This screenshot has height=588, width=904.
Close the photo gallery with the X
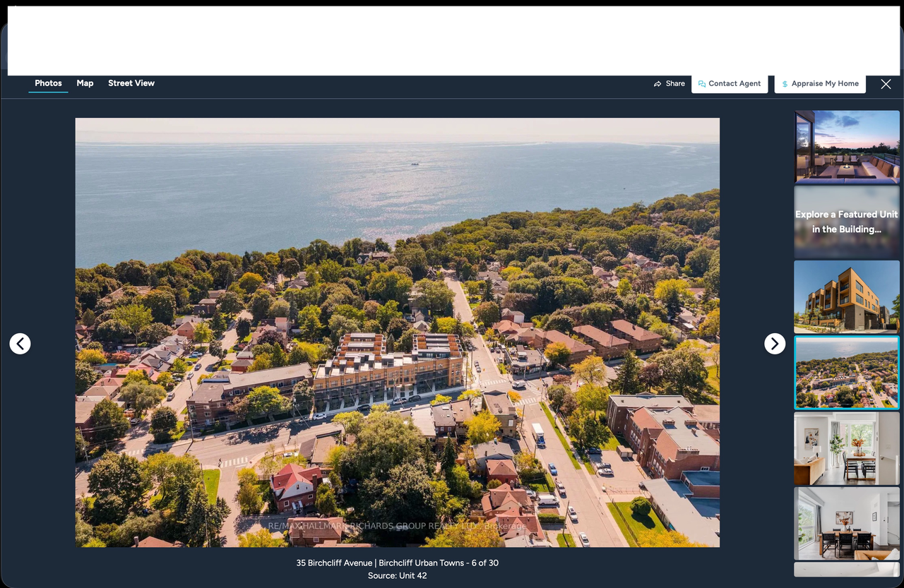886,84
